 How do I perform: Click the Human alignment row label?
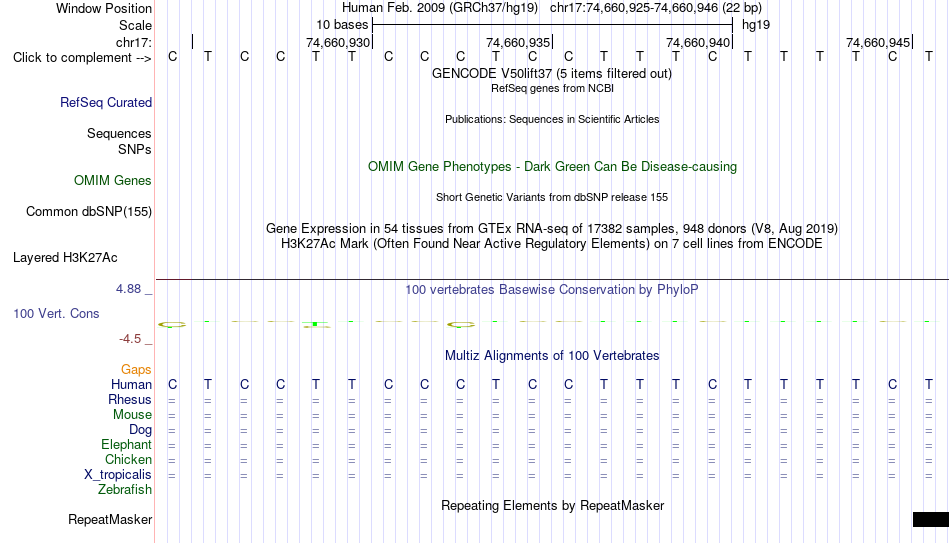131,385
